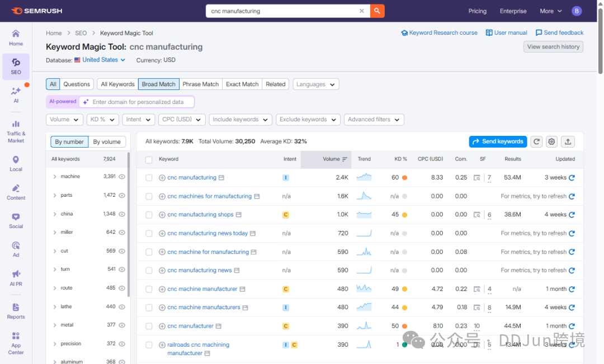Open the Reports sidebar icon
The height and width of the screenshot is (364, 604).
[16, 311]
